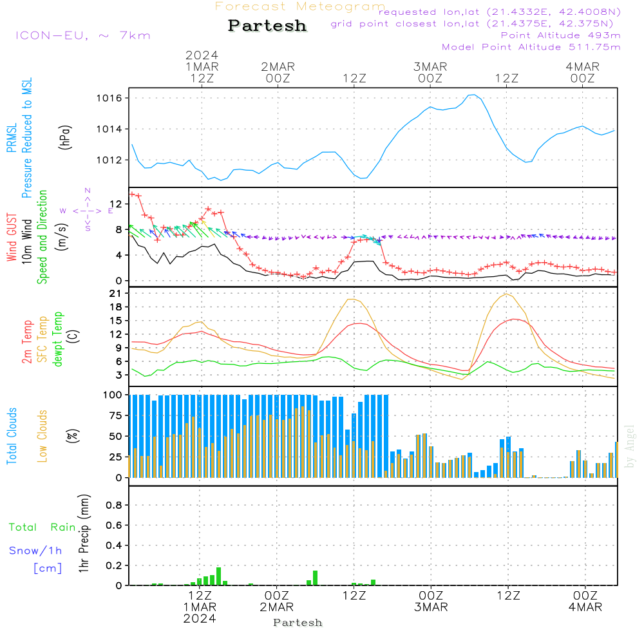Click the 'Low Clouds' legend label
The height and width of the screenshot is (644, 644).
point(43,436)
